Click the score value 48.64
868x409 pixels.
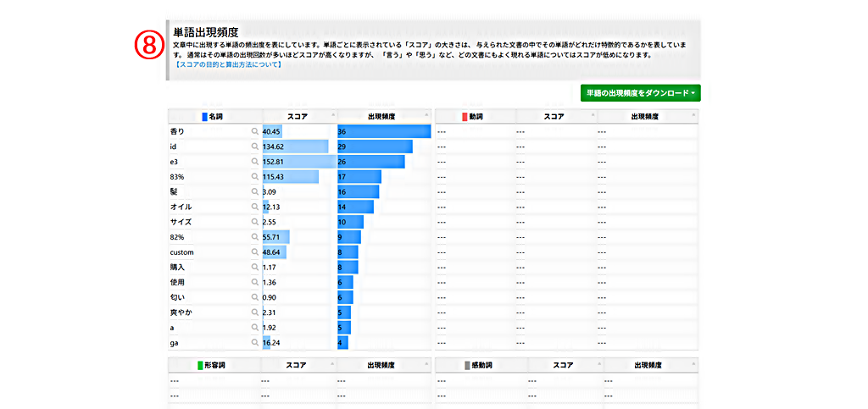[x=271, y=252]
